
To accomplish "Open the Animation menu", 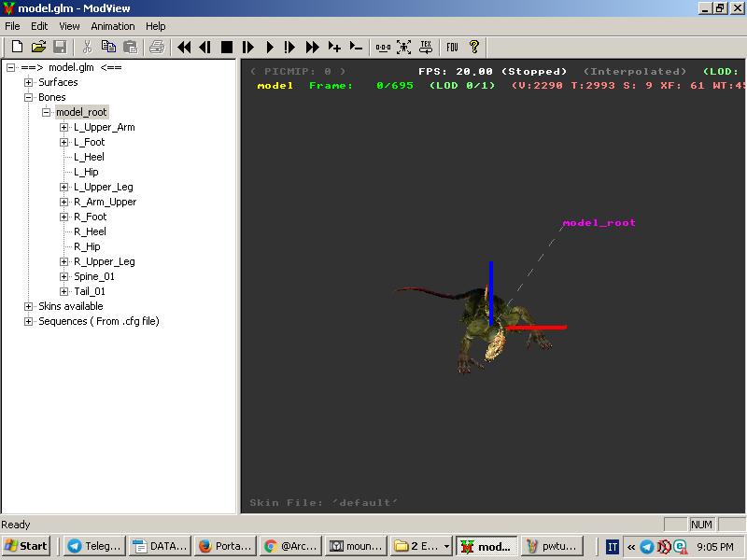I will click(113, 26).
